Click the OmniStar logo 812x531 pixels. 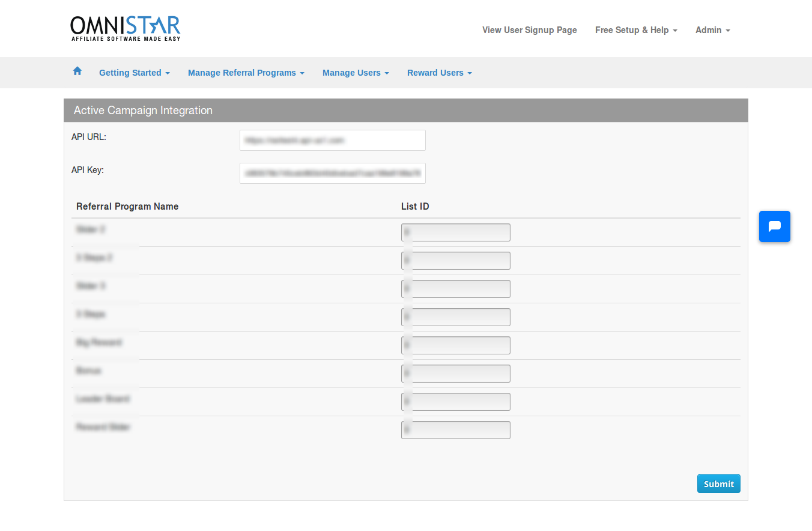pyautogui.click(x=126, y=28)
